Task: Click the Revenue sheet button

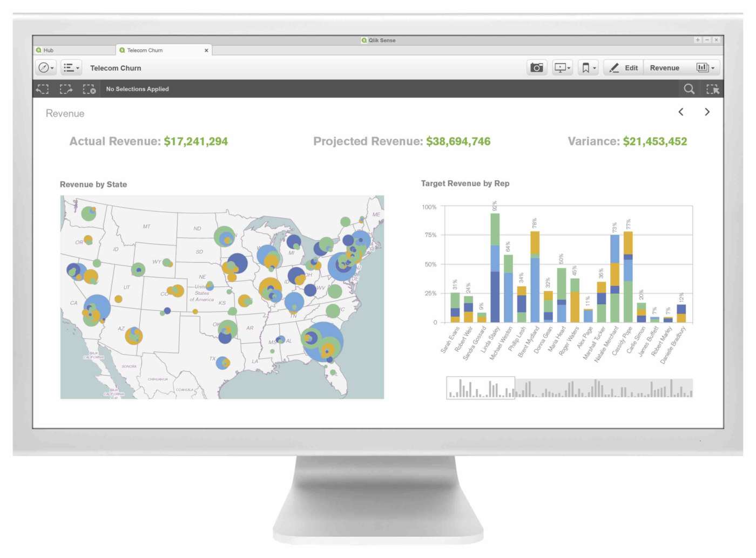Action: 665,68
